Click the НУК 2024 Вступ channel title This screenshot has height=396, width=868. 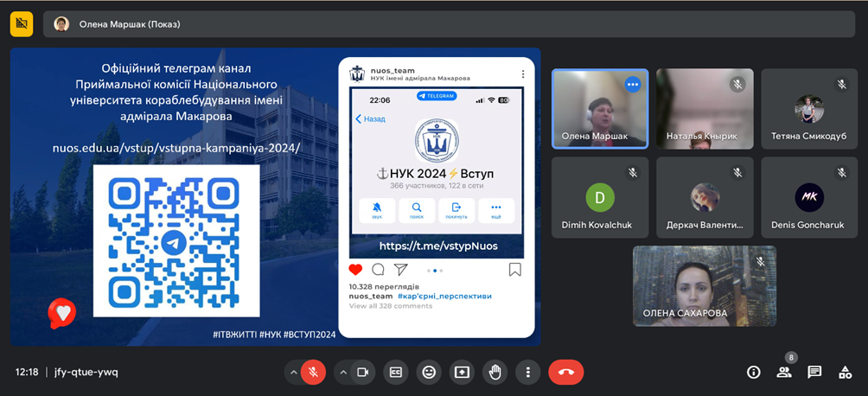(435, 174)
